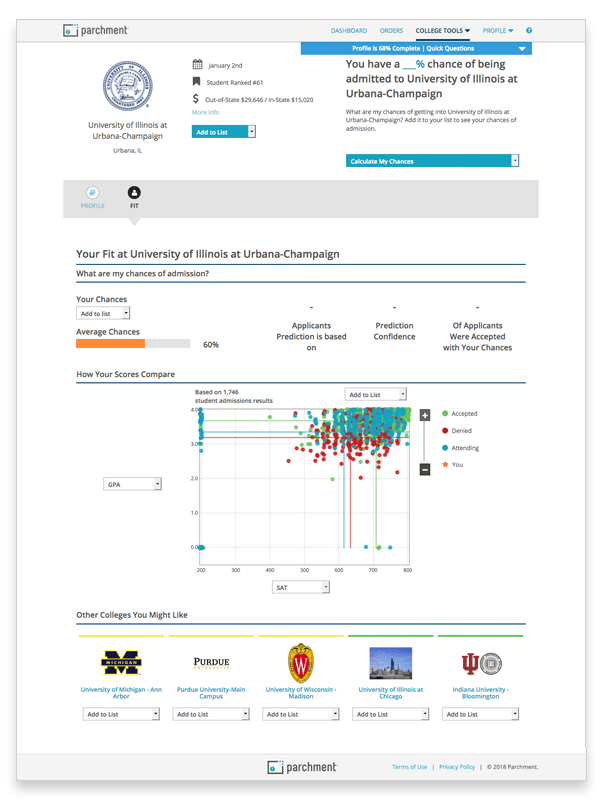Click the Indiana University logo
The image size is (600, 800).
[x=481, y=663]
